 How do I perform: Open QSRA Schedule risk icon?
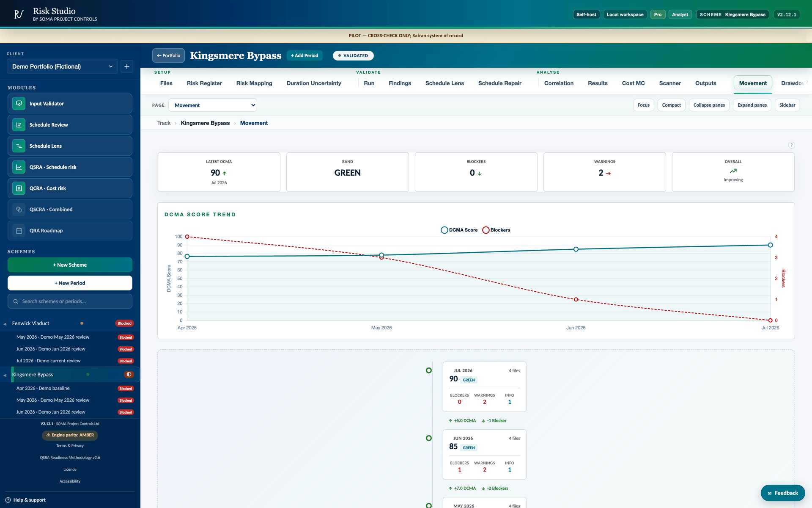point(19,167)
